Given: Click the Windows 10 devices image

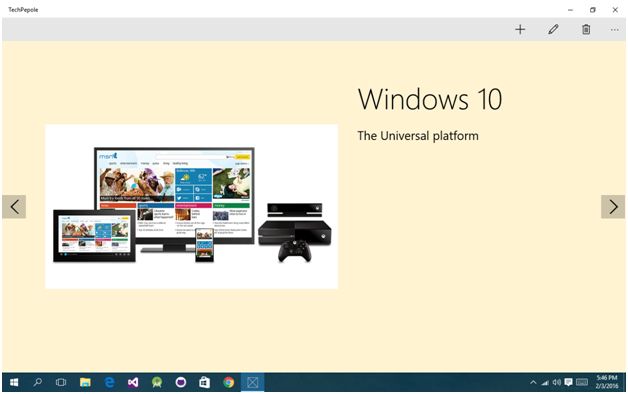Looking at the screenshot, I should pos(191,206).
